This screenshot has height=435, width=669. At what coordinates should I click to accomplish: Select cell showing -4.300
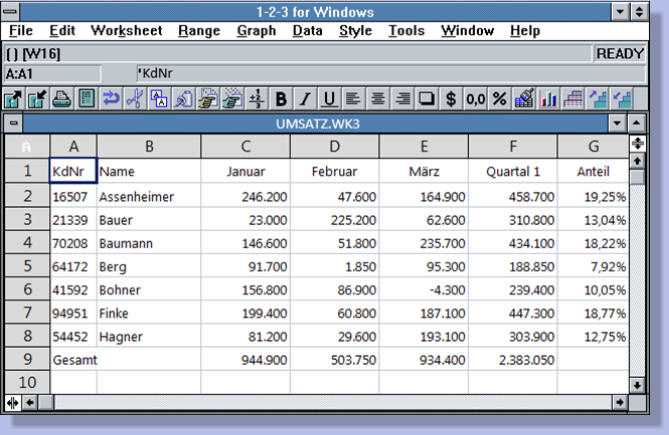coord(424,290)
